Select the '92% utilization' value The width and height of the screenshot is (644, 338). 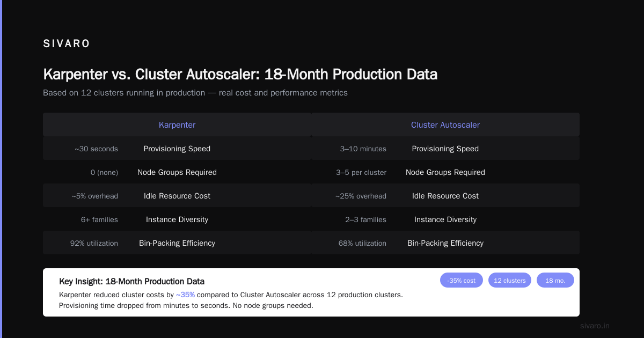pos(94,243)
